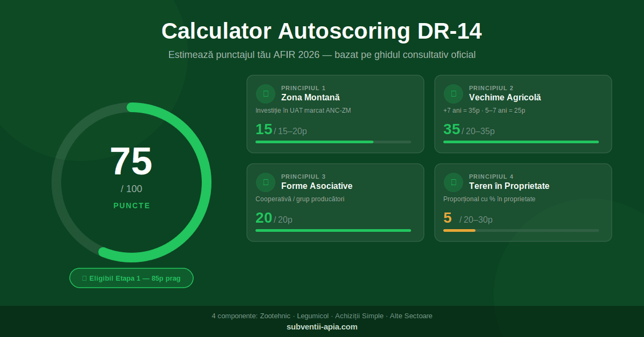Click the / 15–20p range text
This screenshot has height=337, width=644.
[x=290, y=131]
